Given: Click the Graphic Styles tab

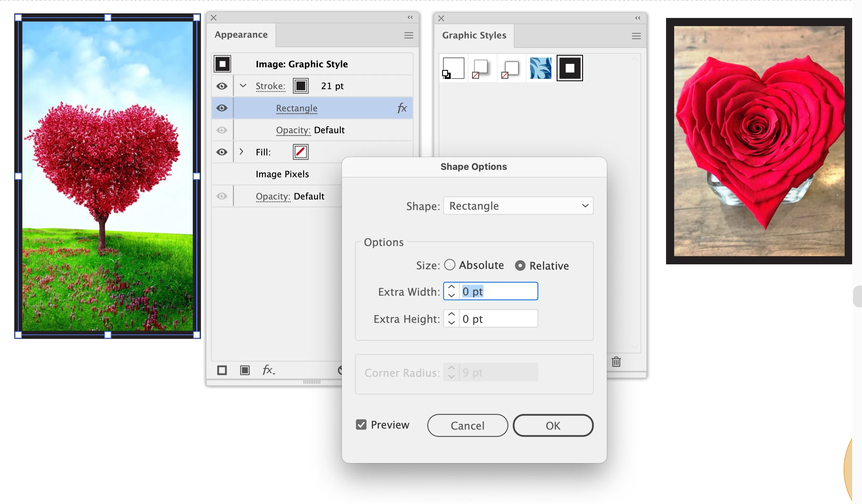Looking at the screenshot, I should tap(474, 35).
